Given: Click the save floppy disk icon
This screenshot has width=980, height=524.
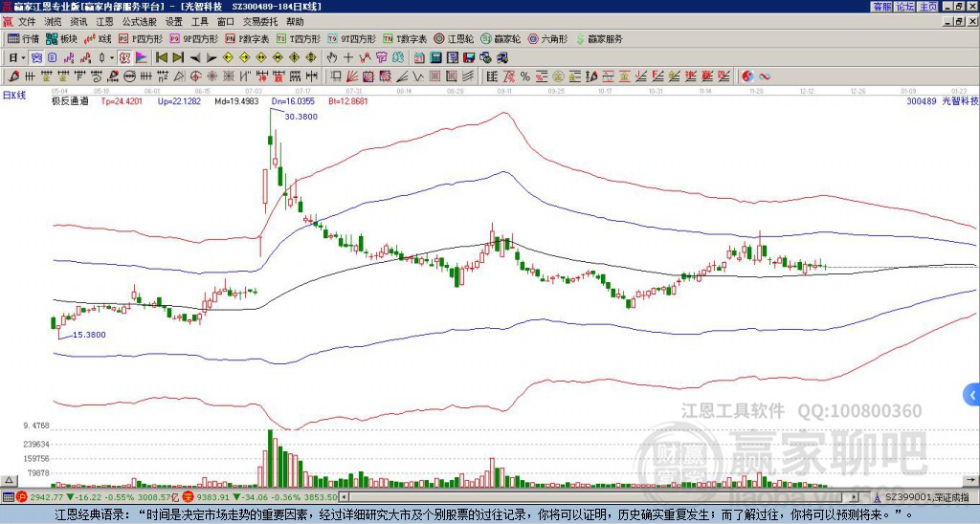Looking at the screenshot, I should [469, 58].
